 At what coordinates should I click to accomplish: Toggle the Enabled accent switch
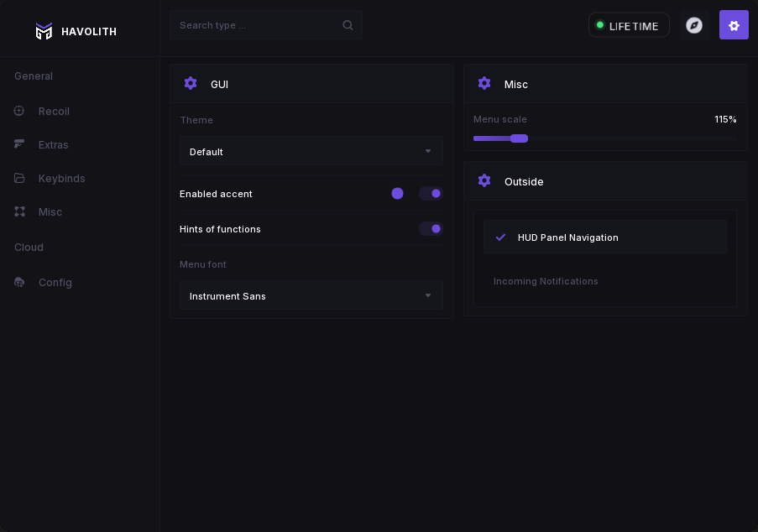click(431, 193)
